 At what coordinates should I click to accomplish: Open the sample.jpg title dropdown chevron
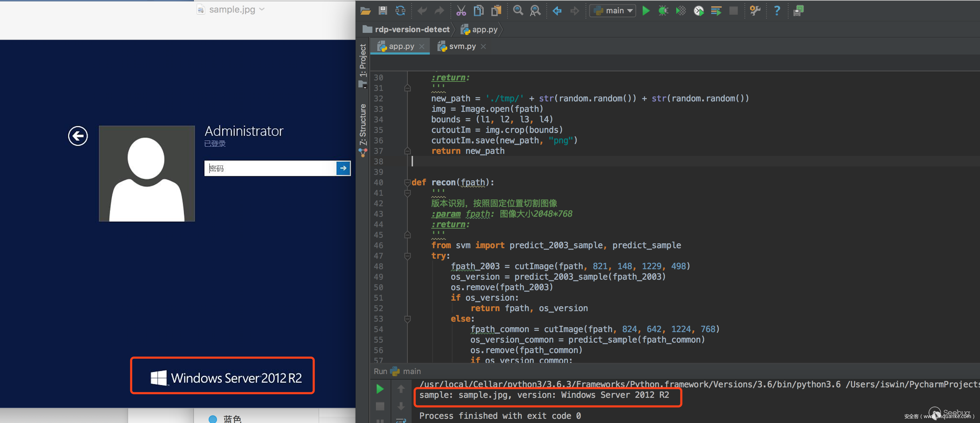(262, 9)
